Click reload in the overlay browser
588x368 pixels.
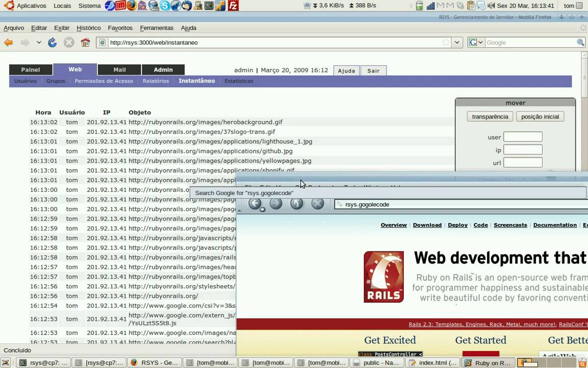(x=297, y=203)
